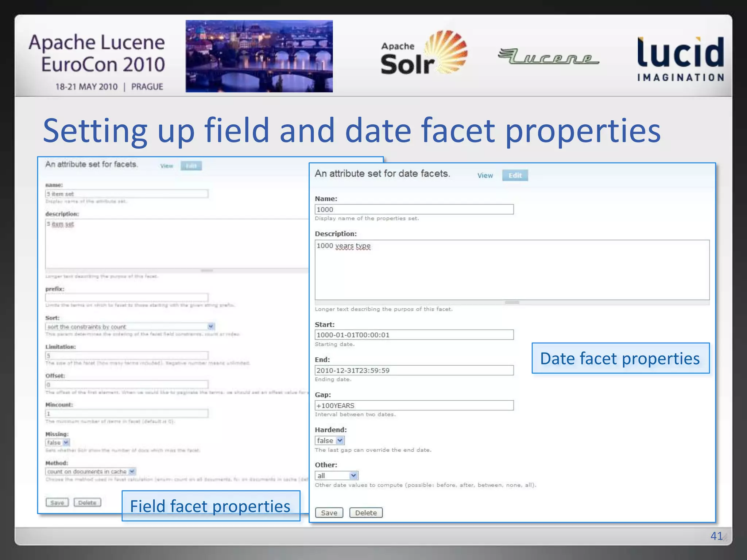Viewport: 747px width, 560px height.
Task: Grab the field description textarea resize handle
Action: 207,271
